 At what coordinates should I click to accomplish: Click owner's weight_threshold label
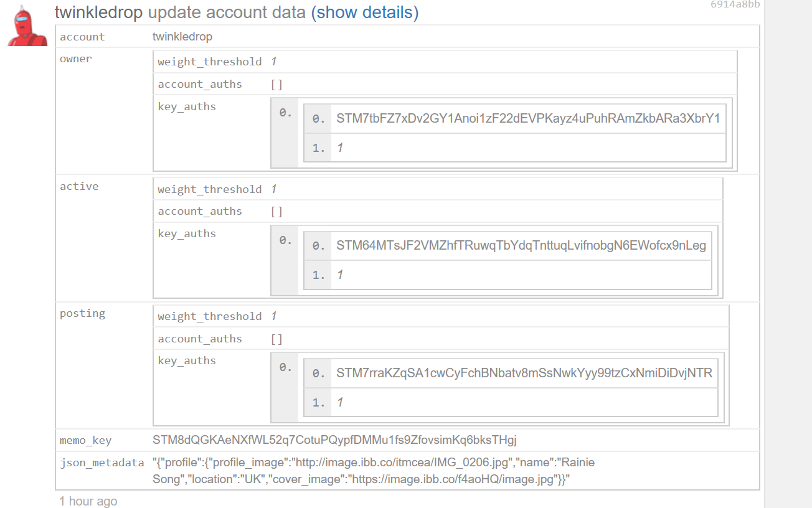tap(209, 62)
